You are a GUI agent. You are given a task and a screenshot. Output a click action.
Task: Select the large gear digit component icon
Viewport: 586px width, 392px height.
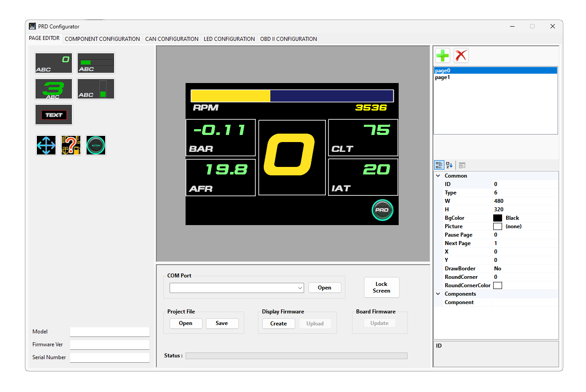click(x=54, y=89)
